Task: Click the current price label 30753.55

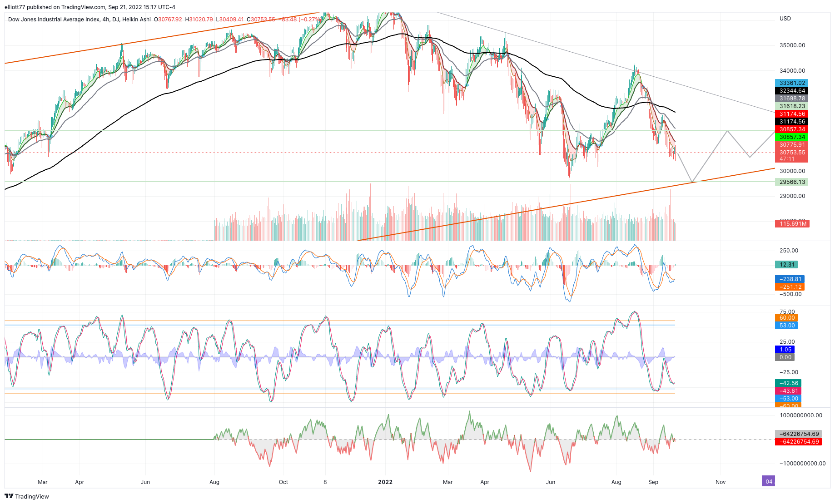Action: coord(791,153)
